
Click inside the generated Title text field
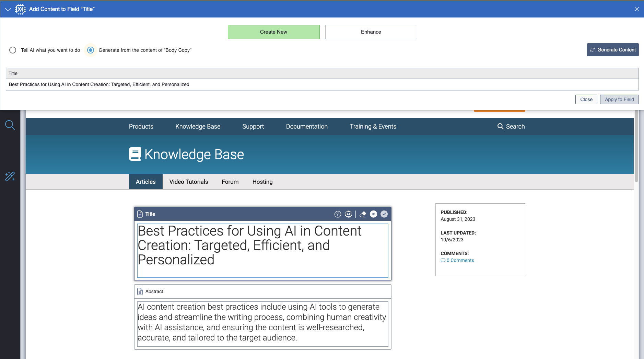tap(262, 251)
